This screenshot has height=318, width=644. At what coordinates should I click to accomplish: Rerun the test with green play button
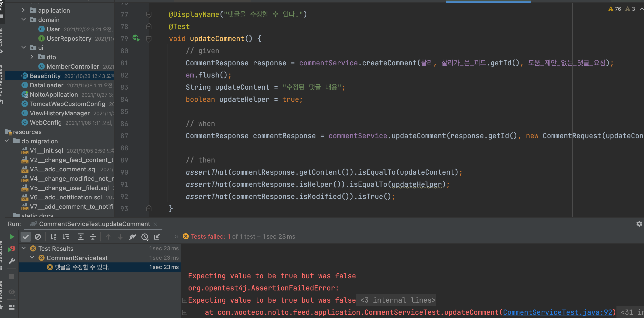11,237
